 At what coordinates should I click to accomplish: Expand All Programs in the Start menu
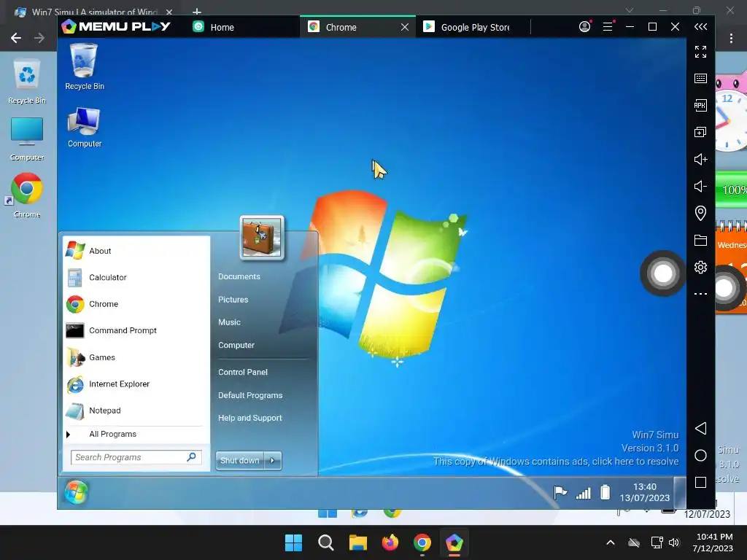(136, 435)
